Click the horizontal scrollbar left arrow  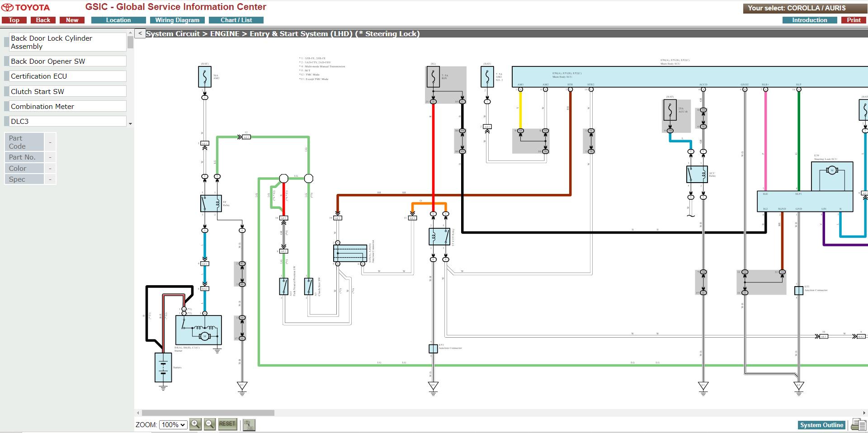pos(138,413)
